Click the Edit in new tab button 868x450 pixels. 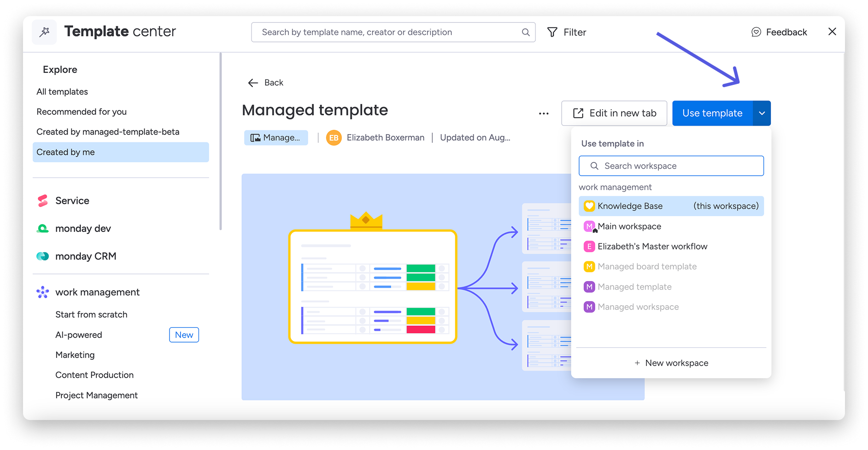pos(614,113)
